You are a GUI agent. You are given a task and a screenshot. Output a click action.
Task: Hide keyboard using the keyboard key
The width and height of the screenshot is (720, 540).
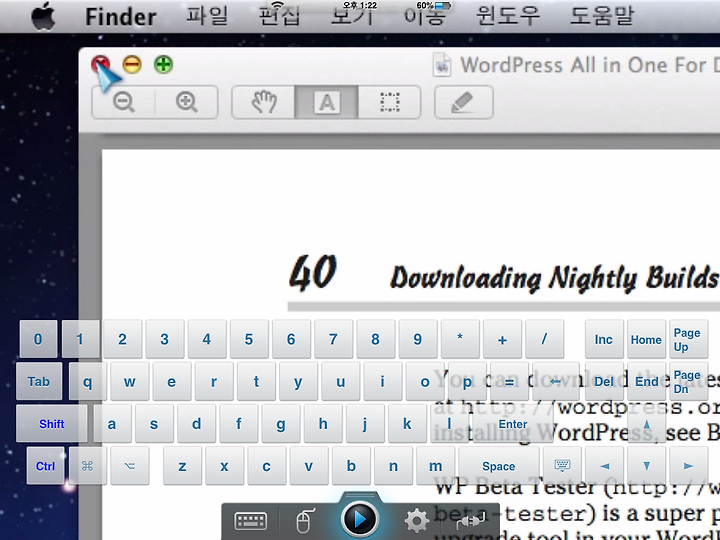(562, 466)
